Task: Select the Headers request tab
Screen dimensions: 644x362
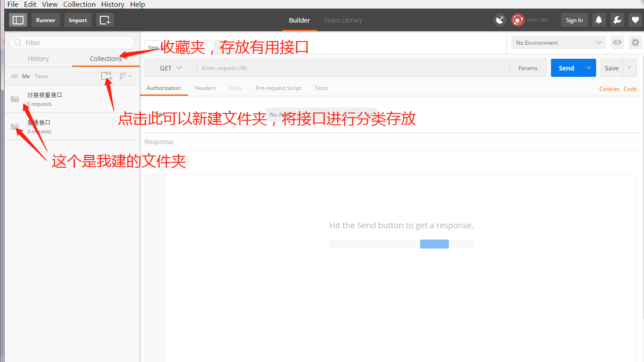Action: (x=205, y=88)
